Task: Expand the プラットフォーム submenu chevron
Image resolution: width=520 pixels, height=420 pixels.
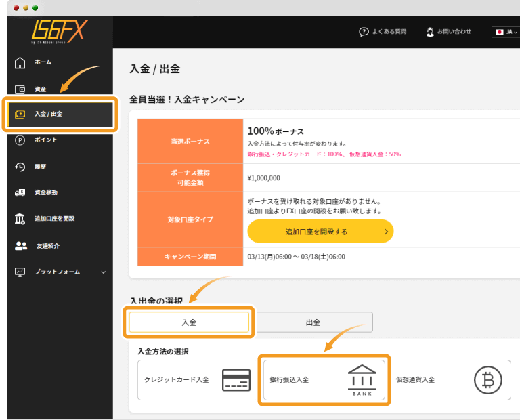Action: pyautogui.click(x=104, y=272)
